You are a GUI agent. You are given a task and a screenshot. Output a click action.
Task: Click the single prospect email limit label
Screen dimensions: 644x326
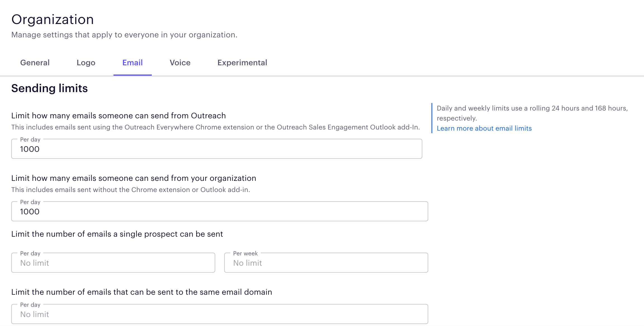coord(117,234)
